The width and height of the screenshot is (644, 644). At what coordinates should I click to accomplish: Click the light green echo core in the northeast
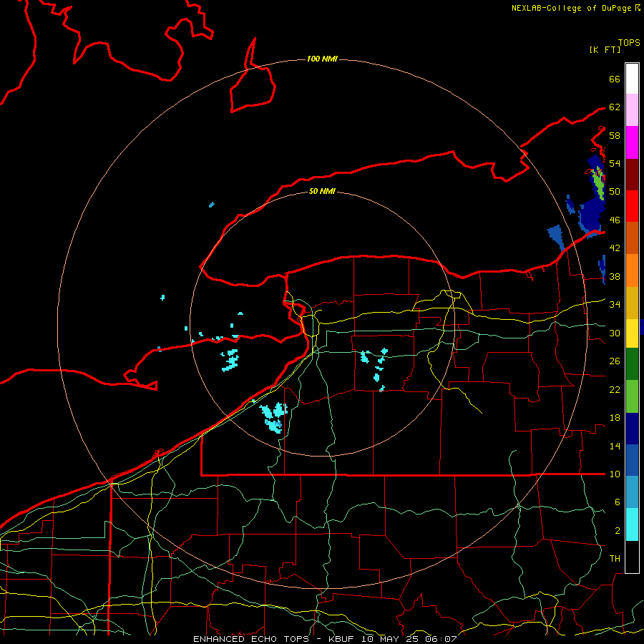(599, 182)
